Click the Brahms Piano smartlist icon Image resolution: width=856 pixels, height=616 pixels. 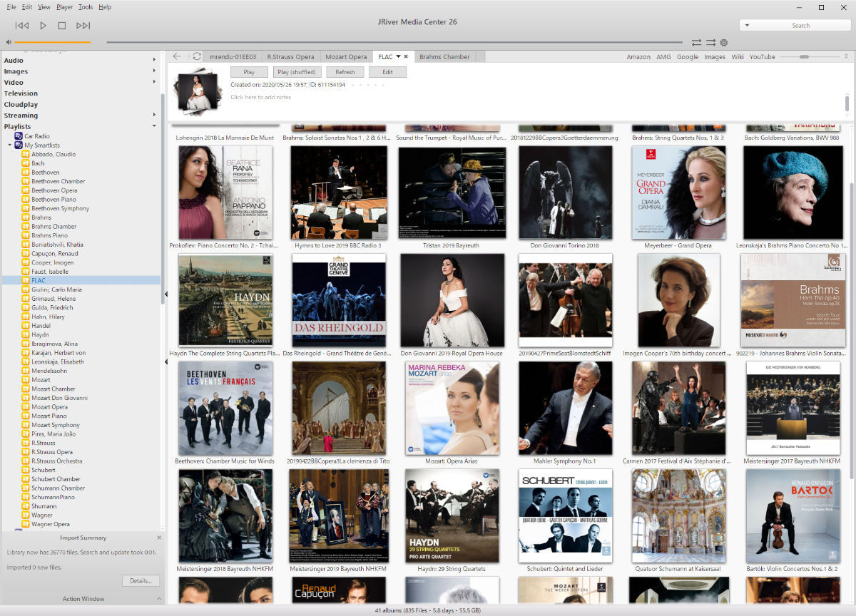tap(26, 235)
